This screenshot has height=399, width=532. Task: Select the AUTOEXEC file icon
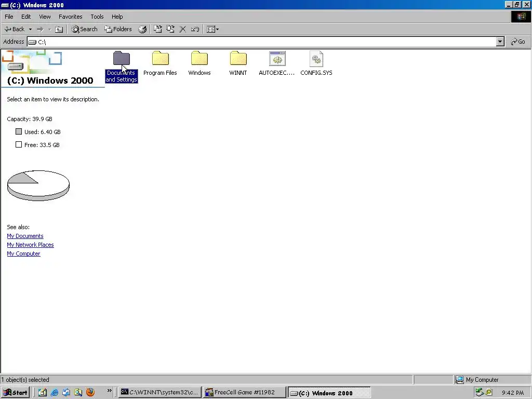coord(277,58)
